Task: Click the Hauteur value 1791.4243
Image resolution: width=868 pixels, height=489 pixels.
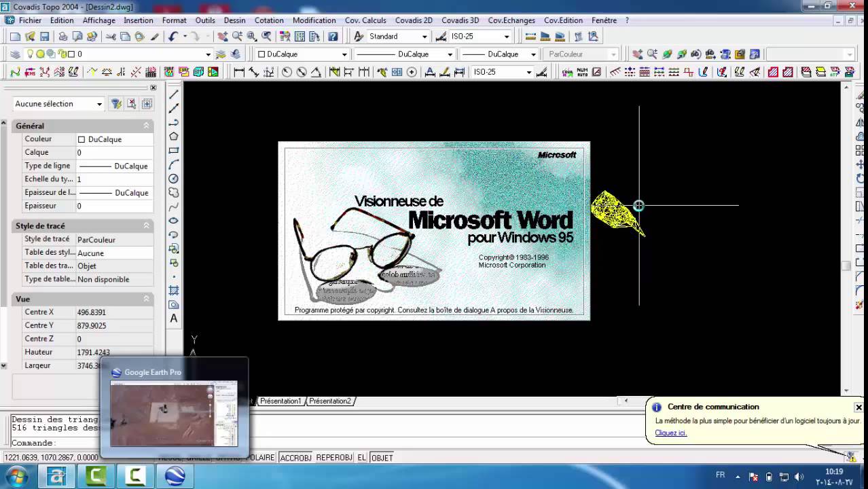Action: 114,352
